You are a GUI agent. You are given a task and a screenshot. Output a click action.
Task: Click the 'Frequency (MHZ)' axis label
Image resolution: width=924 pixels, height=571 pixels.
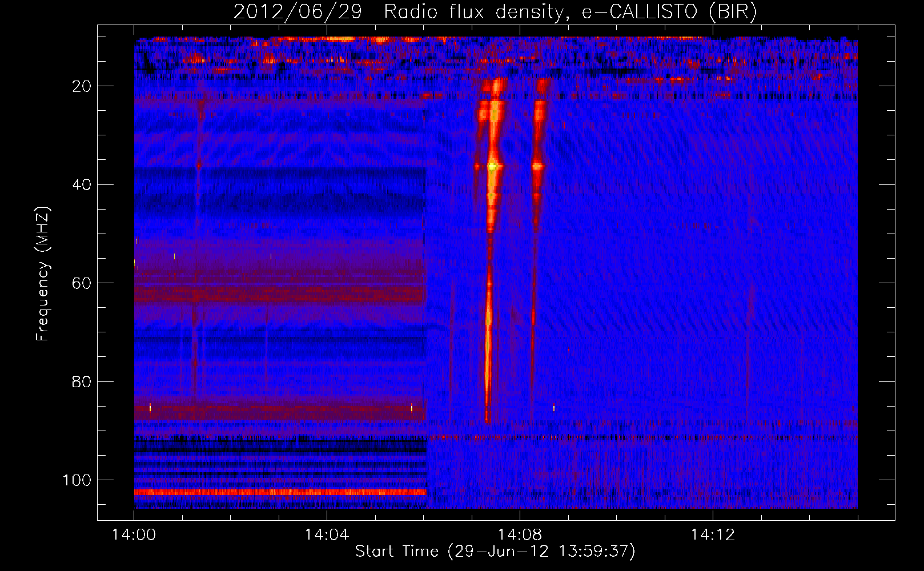pyautogui.click(x=43, y=274)
